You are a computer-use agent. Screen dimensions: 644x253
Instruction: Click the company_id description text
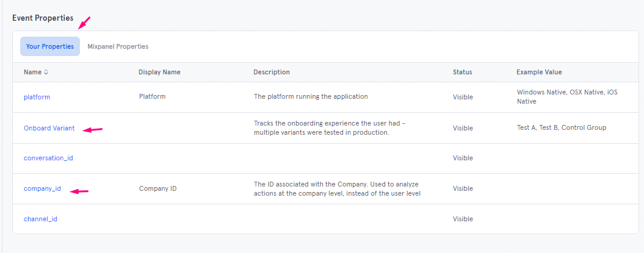point(337,188)
